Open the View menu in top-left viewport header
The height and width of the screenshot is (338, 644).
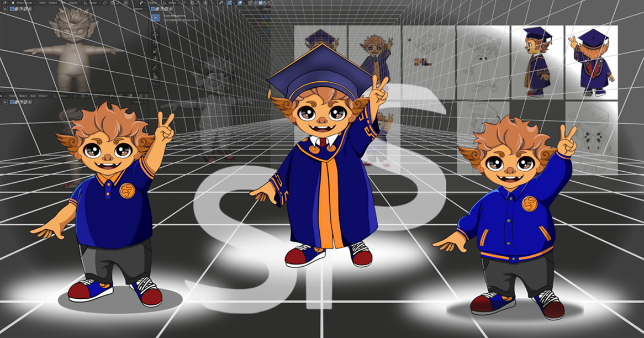42,2
